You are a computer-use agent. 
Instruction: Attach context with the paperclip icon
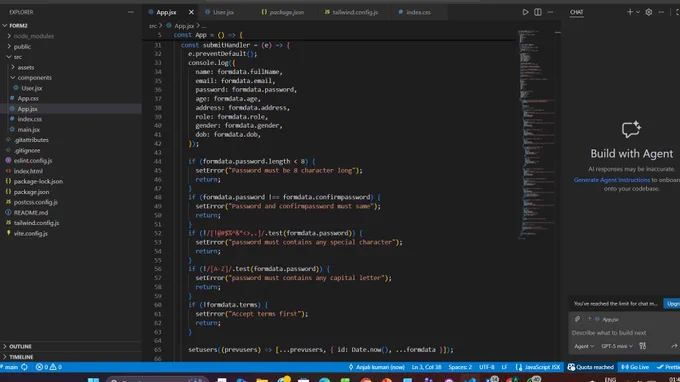[x=577, y=319]
